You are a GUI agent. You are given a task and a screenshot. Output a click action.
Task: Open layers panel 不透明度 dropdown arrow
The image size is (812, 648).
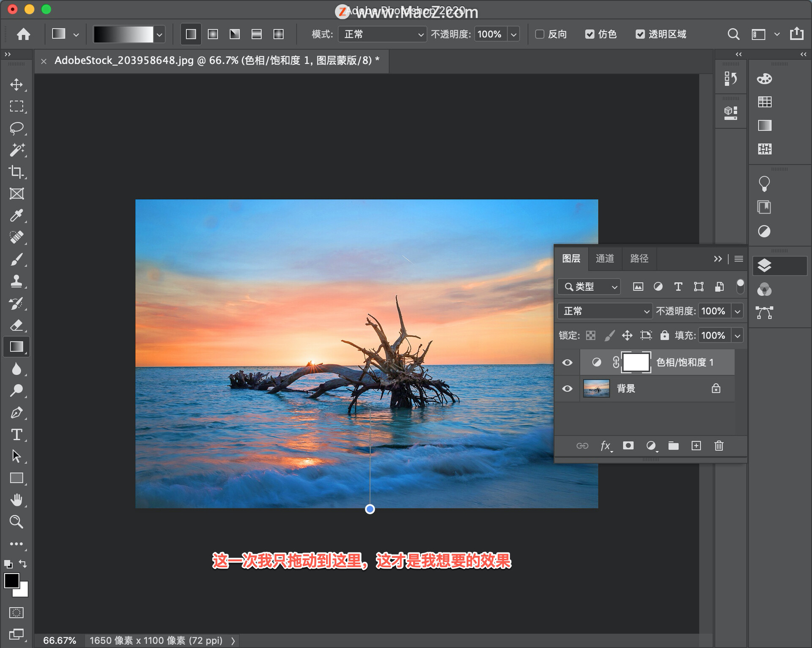(x=738, y=311)
